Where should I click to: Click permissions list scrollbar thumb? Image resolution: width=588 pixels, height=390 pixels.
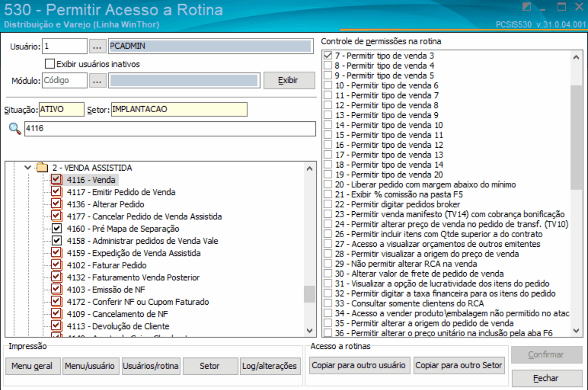(576, 138)
